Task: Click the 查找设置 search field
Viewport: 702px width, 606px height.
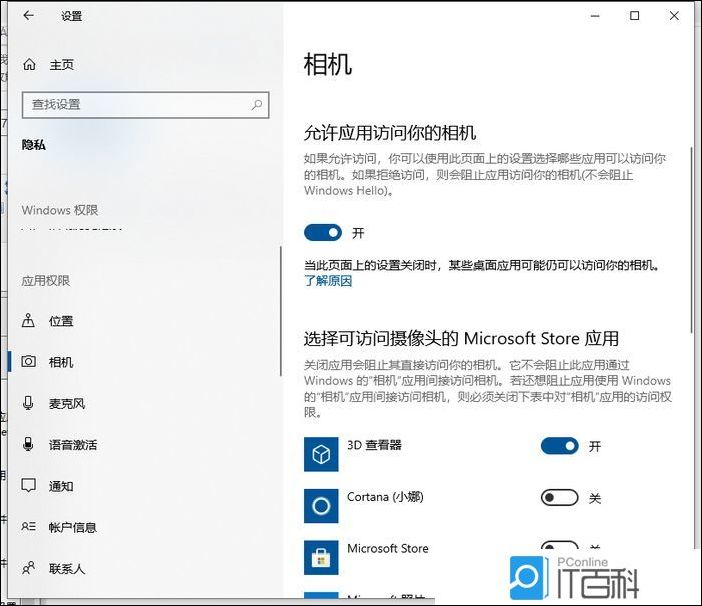Action: 145,105
